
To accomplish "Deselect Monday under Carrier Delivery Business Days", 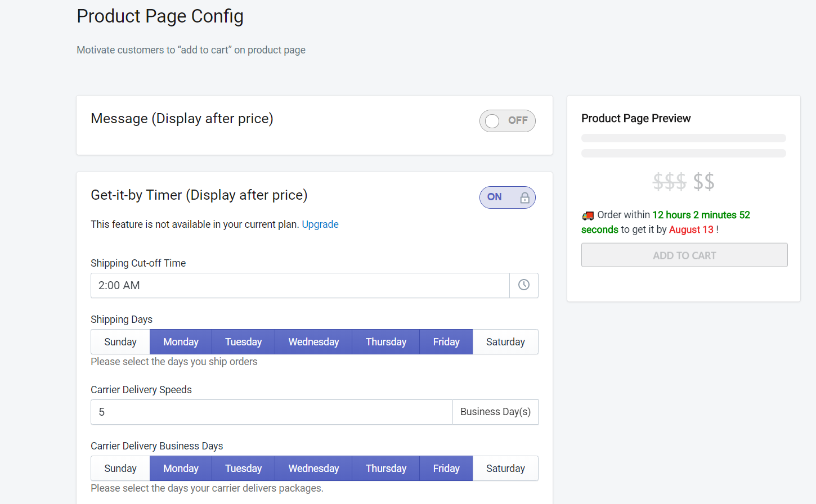I will click(x=181, y=469).
